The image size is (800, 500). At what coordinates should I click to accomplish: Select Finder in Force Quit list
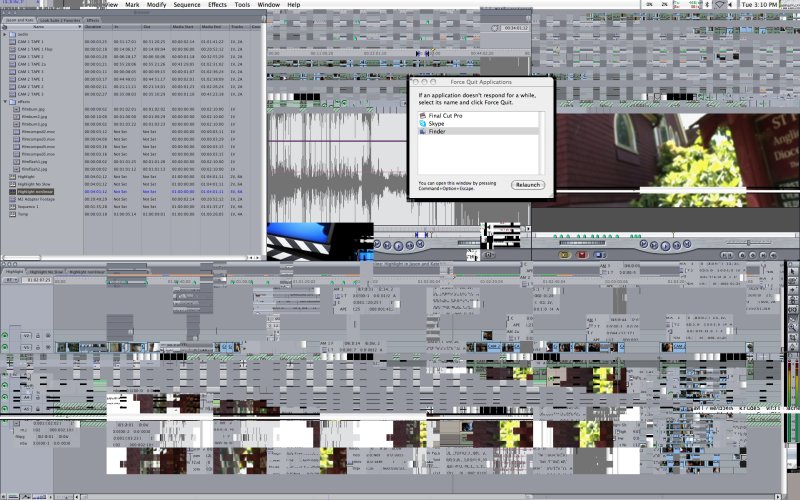click(479, 131)
